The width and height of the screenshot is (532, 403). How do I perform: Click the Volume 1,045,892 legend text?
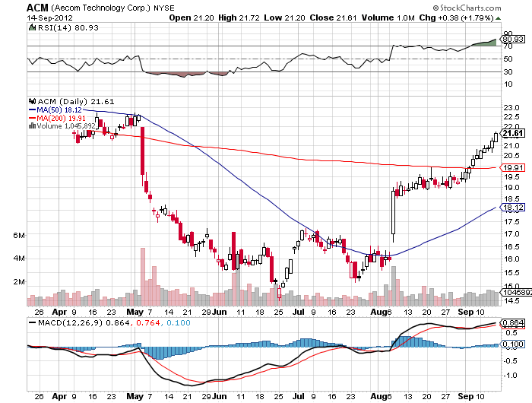tap(66, 126)
